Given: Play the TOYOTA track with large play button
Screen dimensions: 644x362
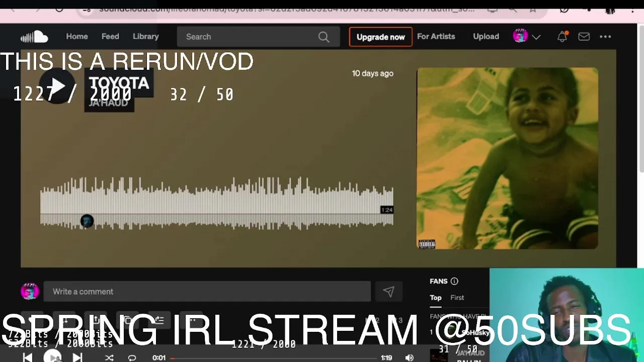Looking at the screenshot, I should 57,86.
